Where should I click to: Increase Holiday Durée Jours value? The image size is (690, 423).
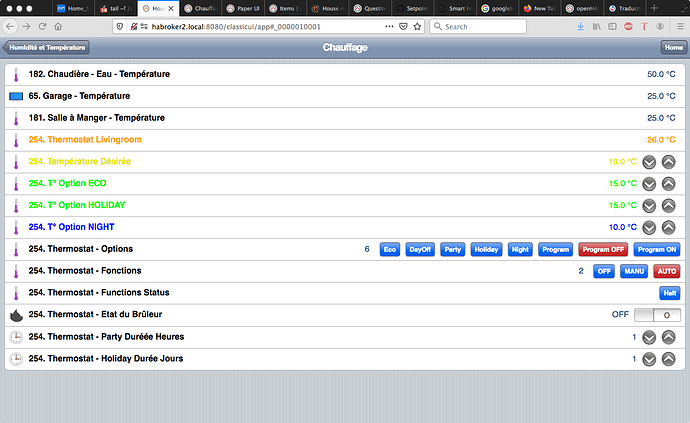[x=668, y=359]
